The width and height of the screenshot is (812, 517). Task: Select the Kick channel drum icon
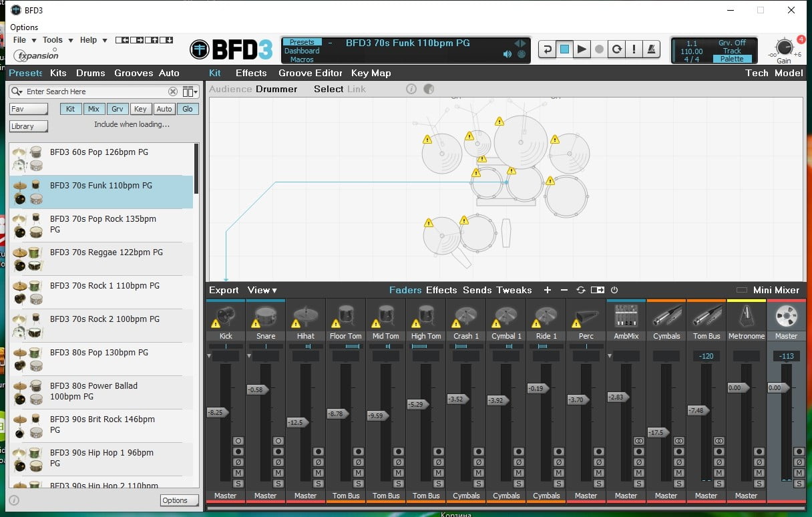(226, 317)
